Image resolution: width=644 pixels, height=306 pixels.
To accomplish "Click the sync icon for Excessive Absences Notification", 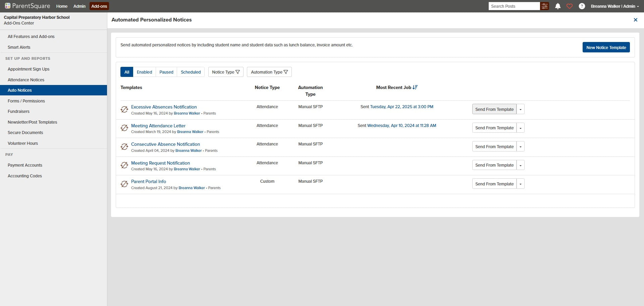I will tap(124, 110).
